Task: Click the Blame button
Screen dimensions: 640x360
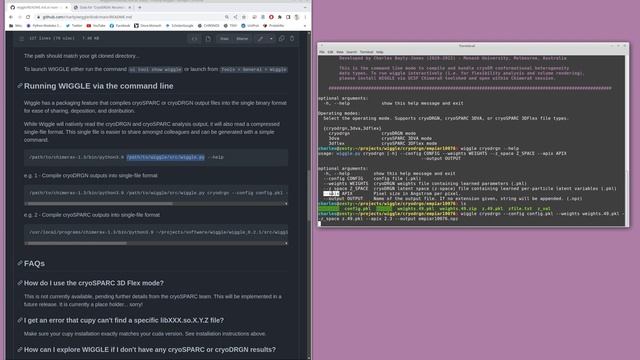Action: 242,39
